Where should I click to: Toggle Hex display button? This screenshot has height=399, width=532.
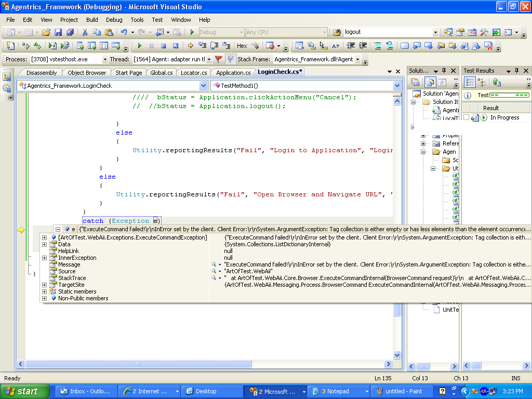click(x=242, y=46)
